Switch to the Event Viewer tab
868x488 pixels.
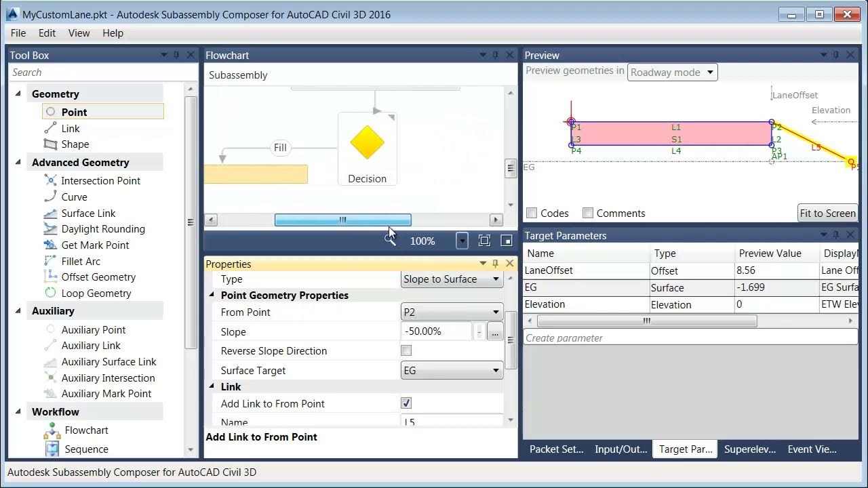[x=812, y=449]
